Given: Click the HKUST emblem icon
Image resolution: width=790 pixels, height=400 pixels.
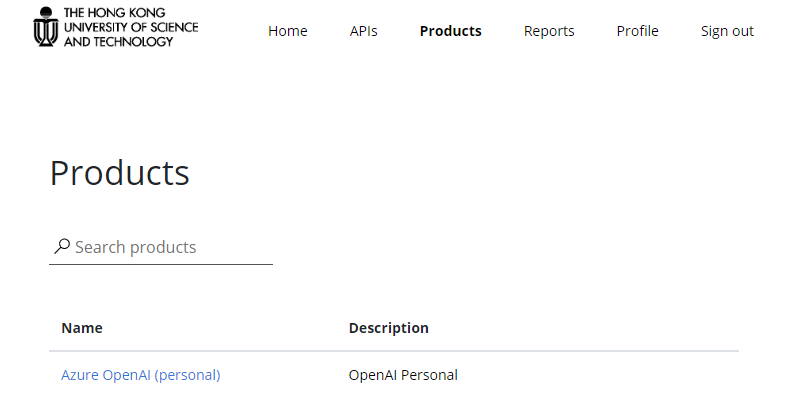Looking at the screenshot, I should click(46, 27).
